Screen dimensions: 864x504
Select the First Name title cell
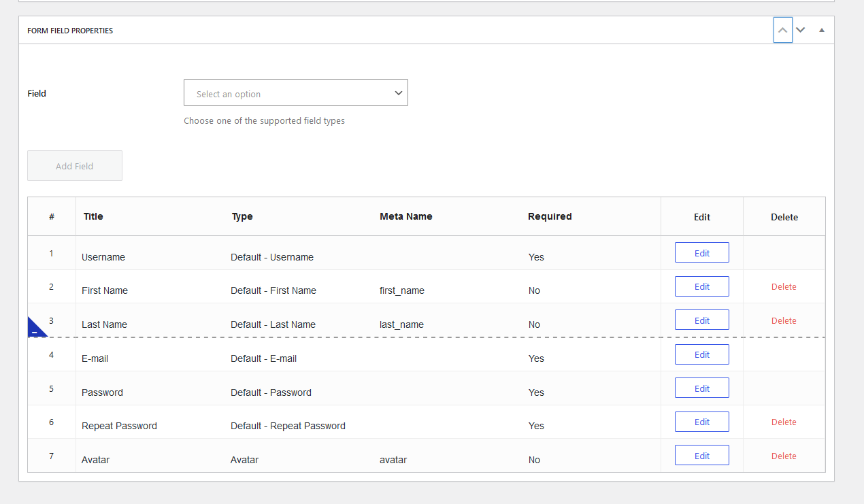pos(105,290)
